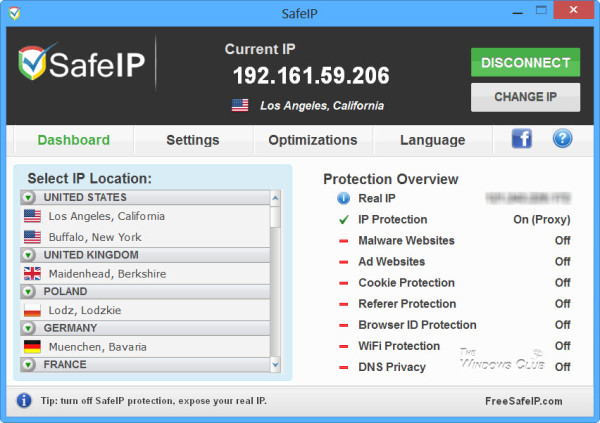This screenshot has height=423, width=600.
Task: Click the SafeIP title bar app icon
Action: click(15, 13)
